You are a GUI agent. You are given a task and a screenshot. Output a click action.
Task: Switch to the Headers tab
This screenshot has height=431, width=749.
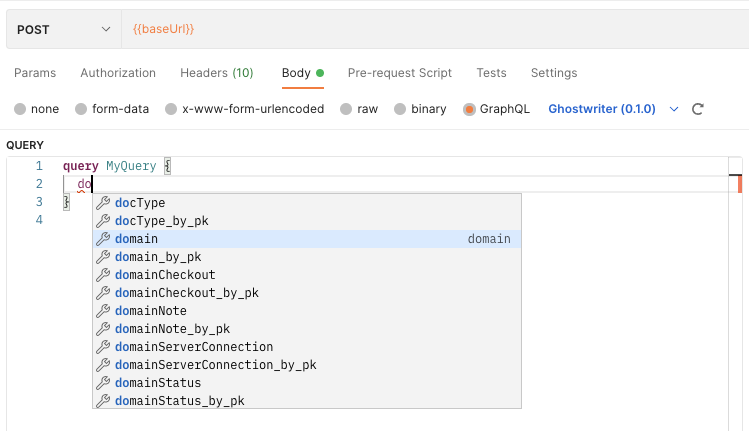[216, 73]
